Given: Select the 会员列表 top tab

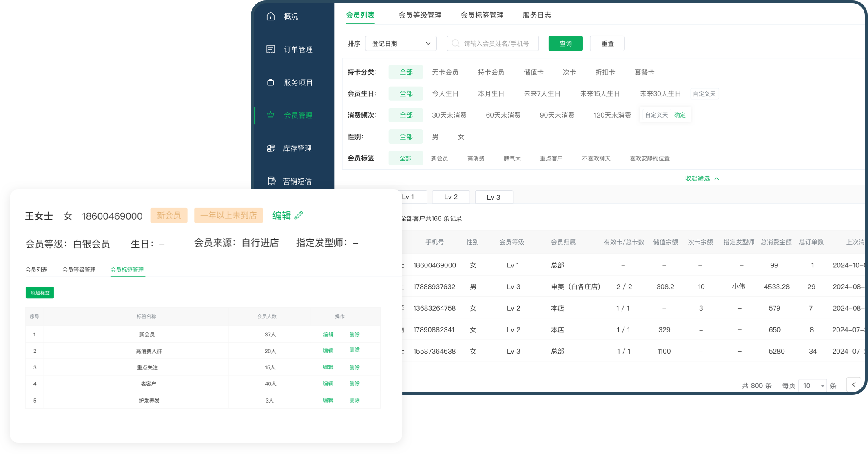Looking at the screenshot, I should (360, 15).
